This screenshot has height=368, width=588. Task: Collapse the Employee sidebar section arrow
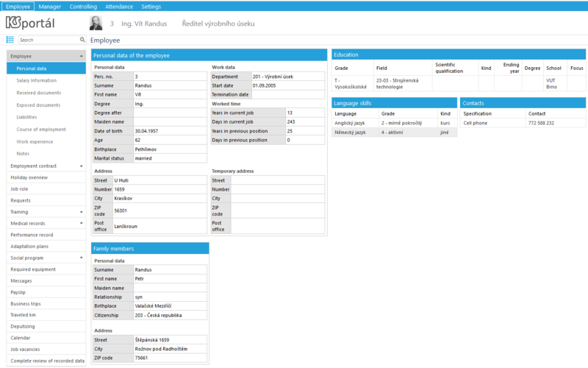(x=82, y=56)
